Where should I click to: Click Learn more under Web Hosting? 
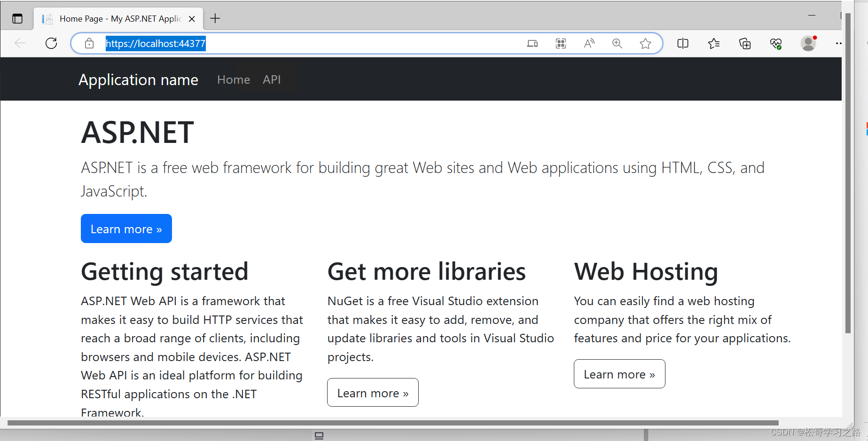coord(619,374)
